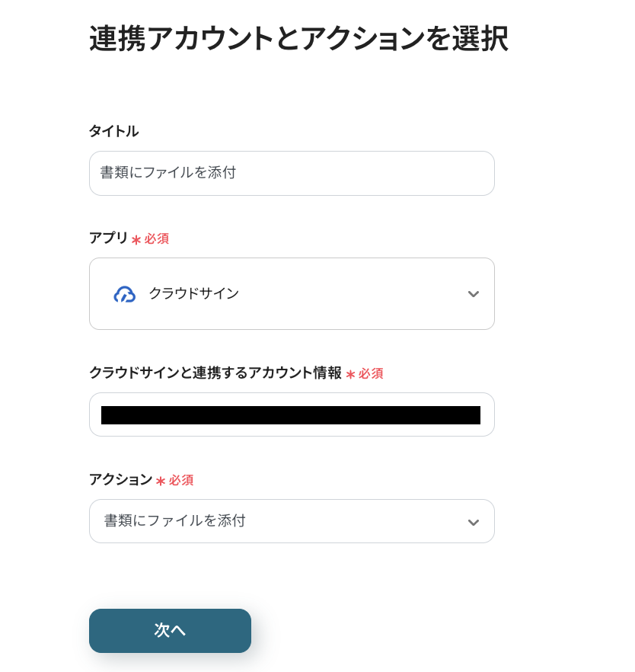Click 必須 marker beside account information label
The width and height of the screenshot is (635, 672).
tap(371, 374)
